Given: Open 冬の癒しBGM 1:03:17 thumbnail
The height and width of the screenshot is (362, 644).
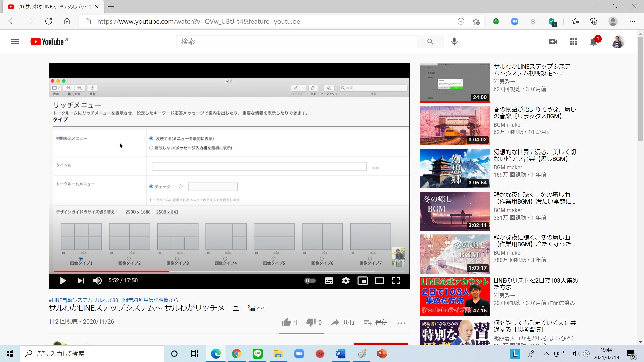Looking at the screenshot, I should coord(455,254).
